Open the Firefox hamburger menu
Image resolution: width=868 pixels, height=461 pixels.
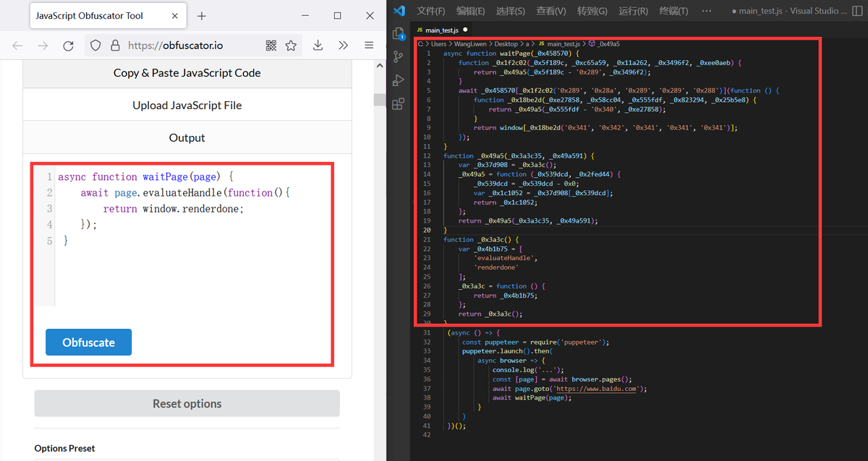[369, 45]
